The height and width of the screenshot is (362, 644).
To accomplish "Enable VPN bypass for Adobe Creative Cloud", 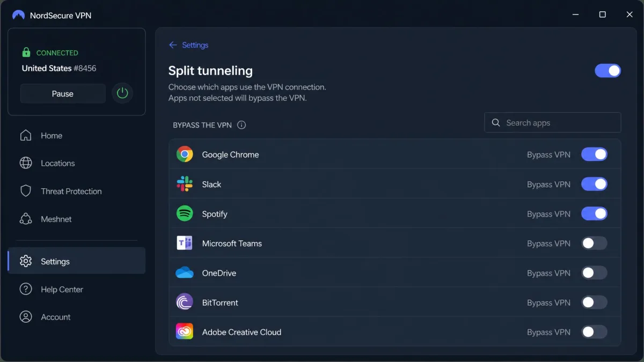I will pos(594,332).
